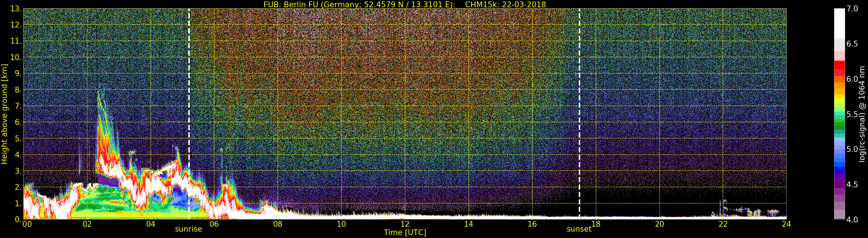This screenshot has height=238, width=868.
Task: Click the plot title 'FUB: Berlin FU (Germany…'
Action: 405,4
